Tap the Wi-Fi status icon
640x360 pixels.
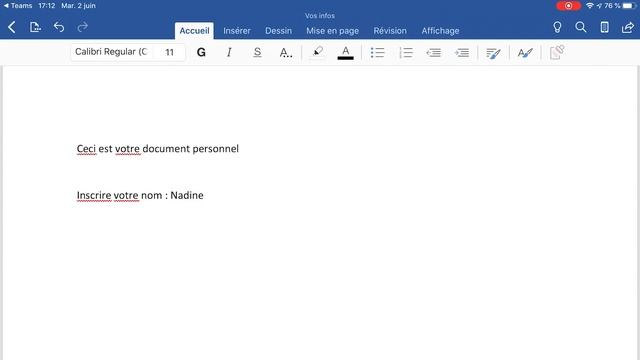590,6
